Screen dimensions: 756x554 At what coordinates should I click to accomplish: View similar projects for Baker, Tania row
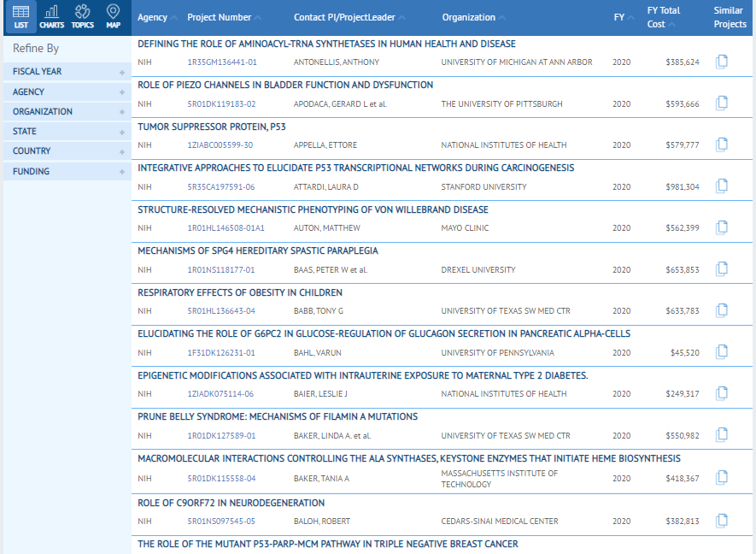click(721, 478)
